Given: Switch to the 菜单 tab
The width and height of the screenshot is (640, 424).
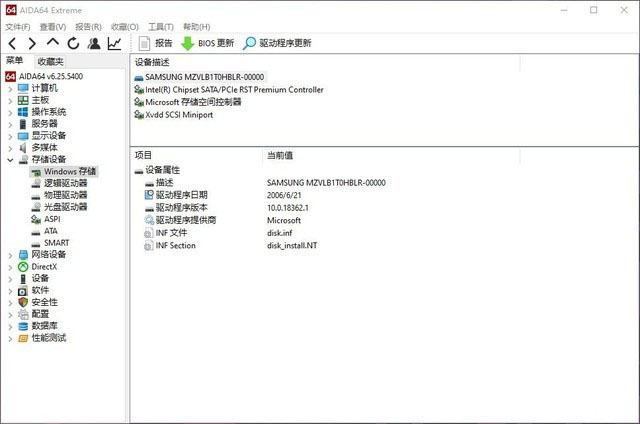Looking at the screenshot, I should pos(15,61).
